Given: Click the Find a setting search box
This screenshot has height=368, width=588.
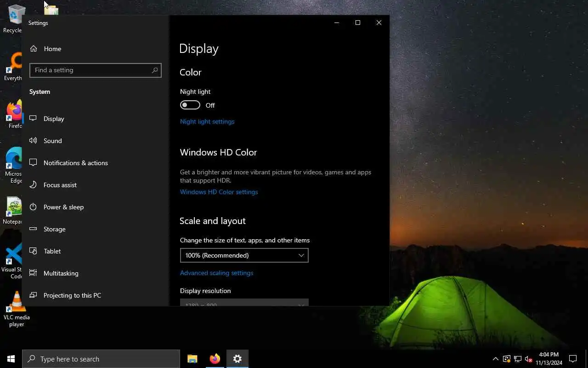Looking at the screenshot, I should (x=96, y=70).
